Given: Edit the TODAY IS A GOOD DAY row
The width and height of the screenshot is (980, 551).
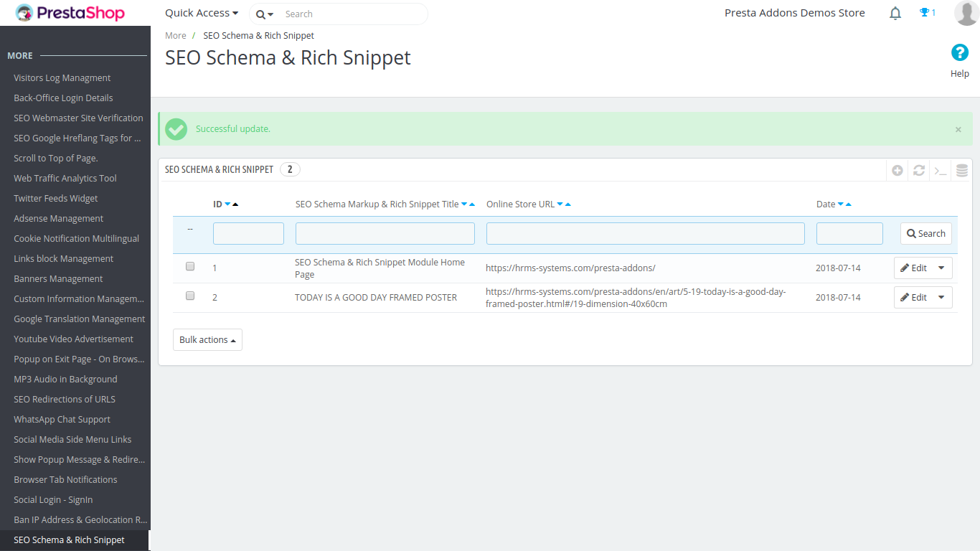Looking at the screenshot, I should tap(913, 298).
